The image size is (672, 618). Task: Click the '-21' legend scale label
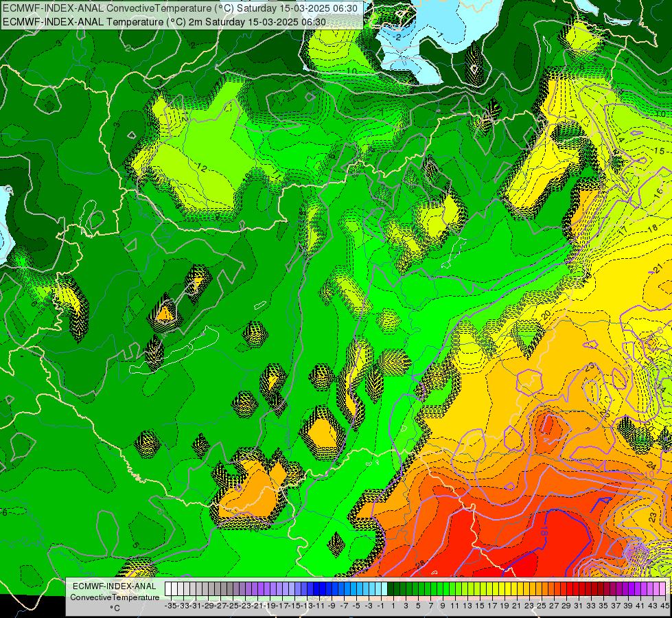click(257, 606)
